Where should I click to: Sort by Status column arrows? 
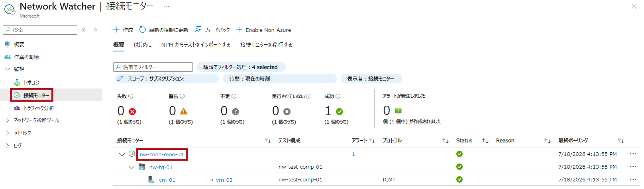point(485,141)
